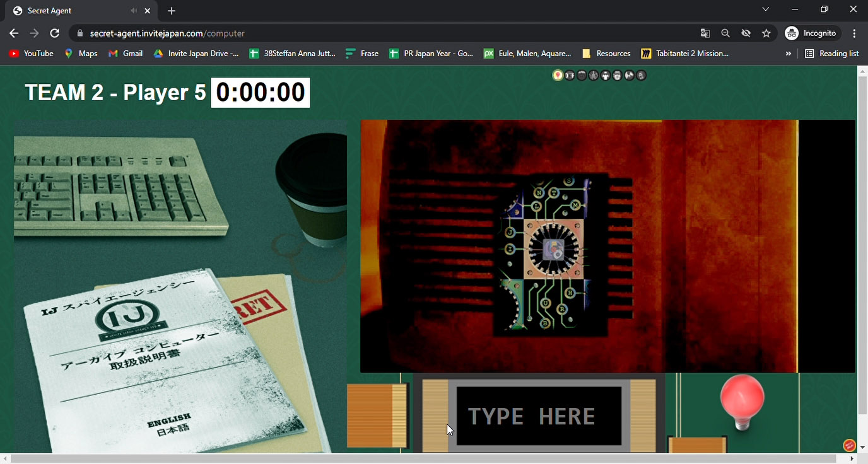Choose ENGLISH on the manual booklet

169,420
